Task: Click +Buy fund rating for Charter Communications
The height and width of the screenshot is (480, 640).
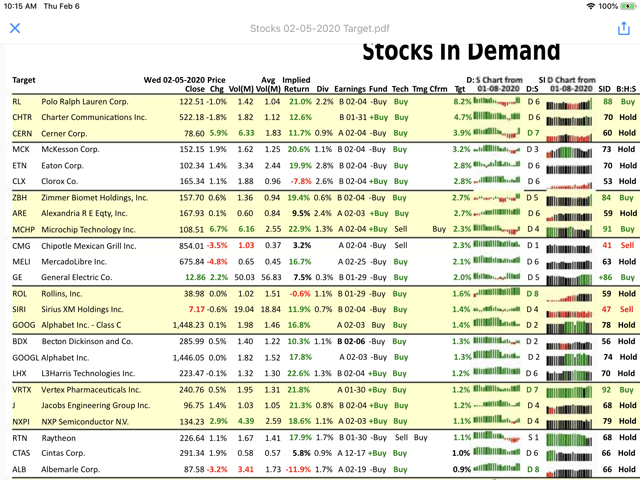Action: click(378, 118)
